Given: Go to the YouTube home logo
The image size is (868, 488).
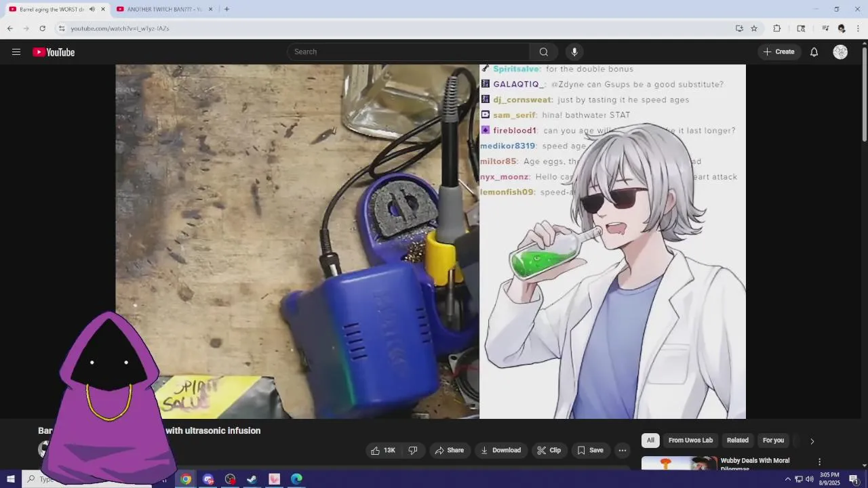Looking at the screenshot, I should pos(54,52).
